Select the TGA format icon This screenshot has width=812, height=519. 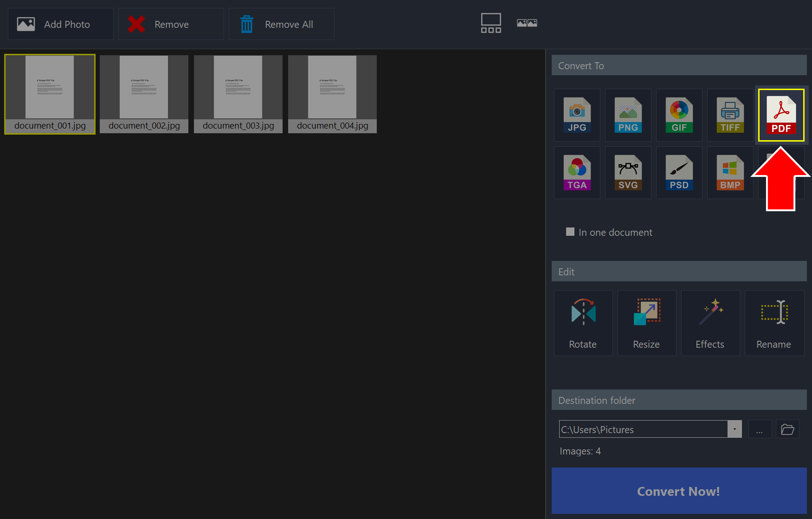pos(577,173)
